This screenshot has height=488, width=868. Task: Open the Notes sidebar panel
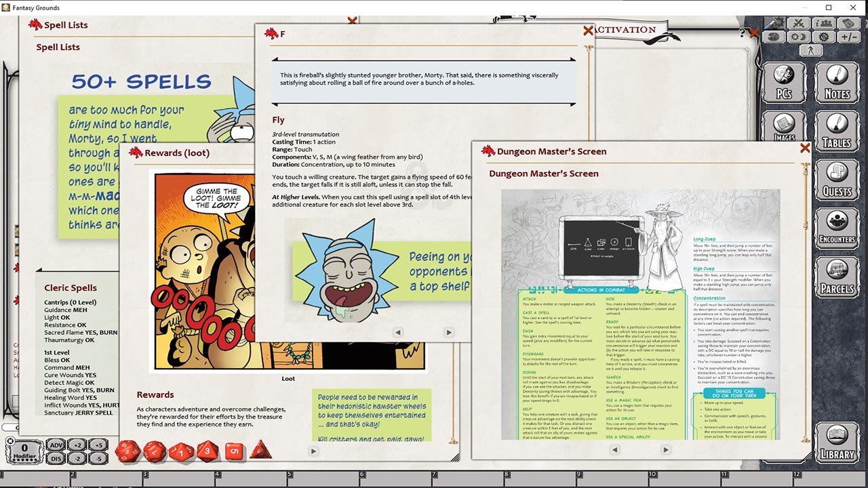(x=837, y=83)
